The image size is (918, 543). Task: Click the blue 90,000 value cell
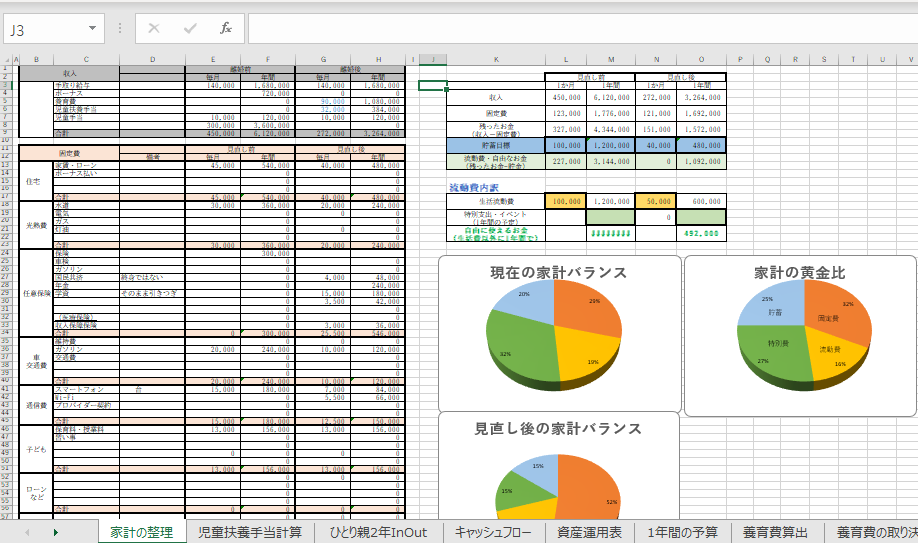tap(323, 101)
